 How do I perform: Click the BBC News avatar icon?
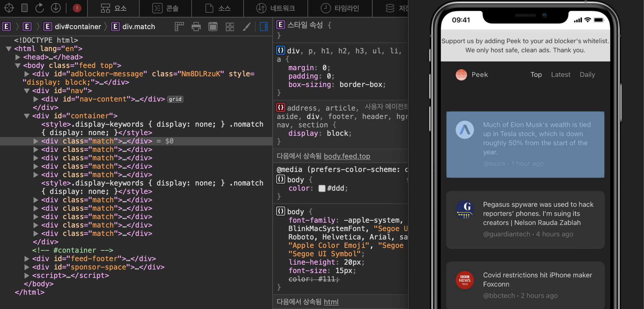pos(465,280)
